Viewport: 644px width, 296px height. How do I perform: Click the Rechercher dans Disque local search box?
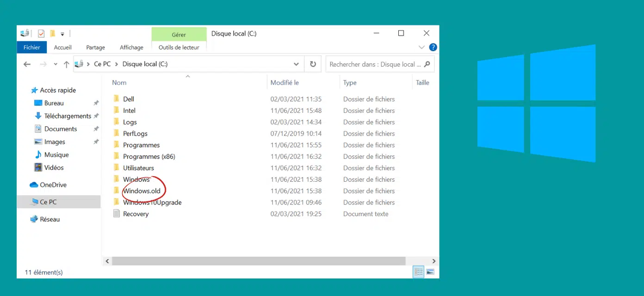[375, 64]
